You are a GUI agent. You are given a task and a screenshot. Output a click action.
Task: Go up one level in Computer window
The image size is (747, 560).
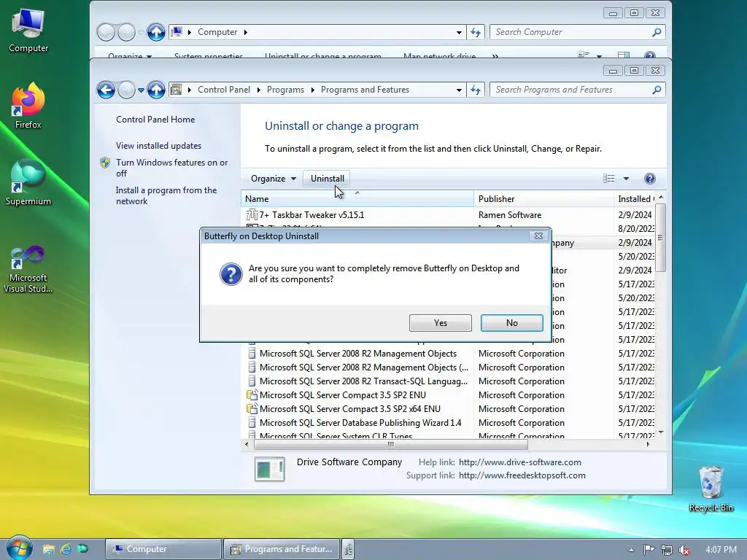156,32
